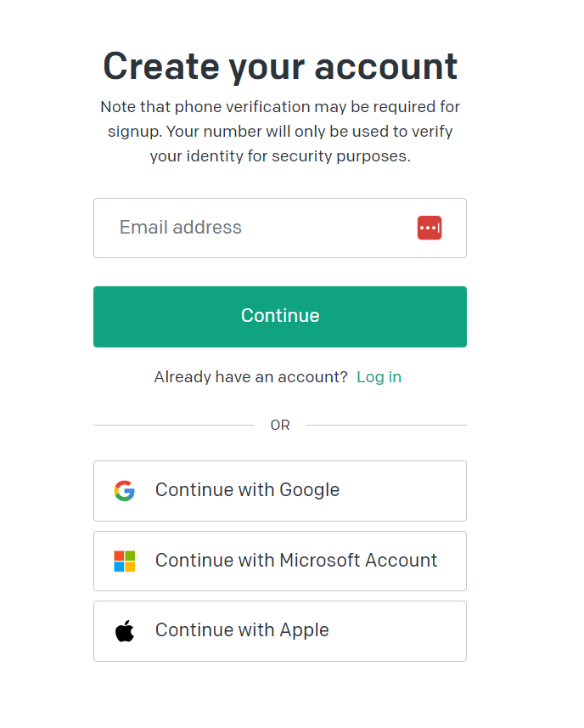Click the black Apple logo
This screenshot has height=728, width=584.
[124, 631]
